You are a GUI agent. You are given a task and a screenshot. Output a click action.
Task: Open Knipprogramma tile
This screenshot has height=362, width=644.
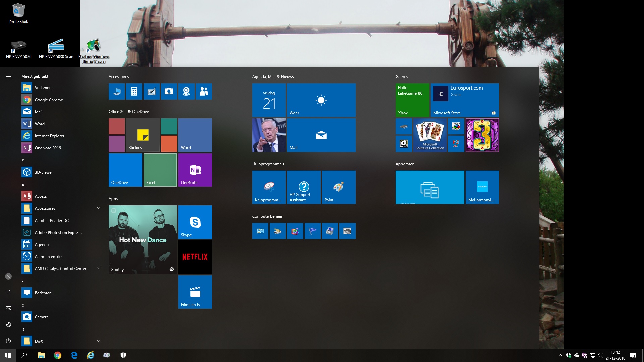[268, 187]
